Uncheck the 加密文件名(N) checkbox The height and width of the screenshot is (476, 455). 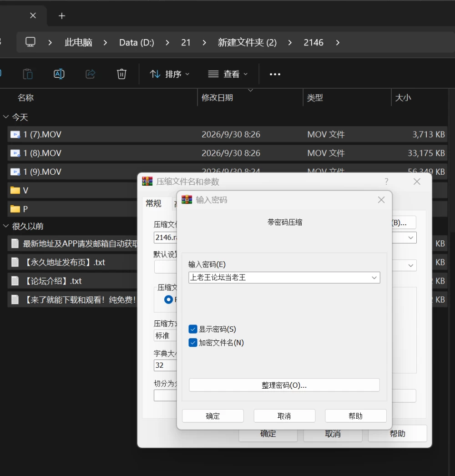click(193, 343)
